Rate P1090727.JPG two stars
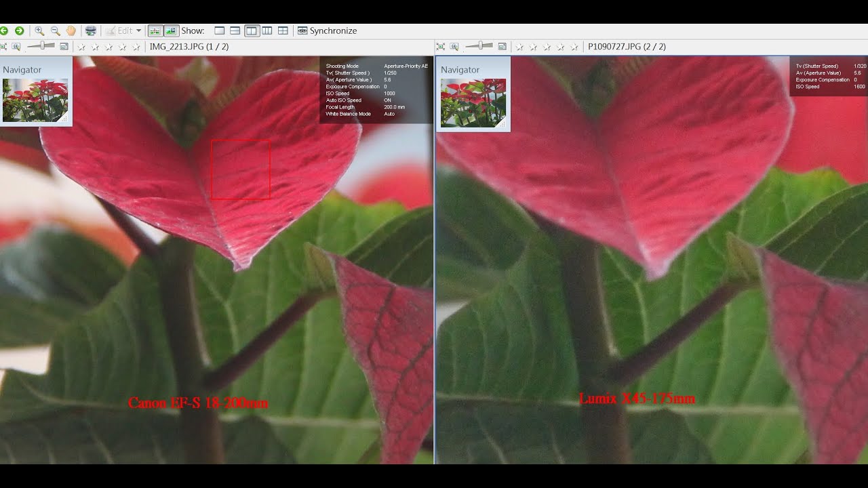 533,47
